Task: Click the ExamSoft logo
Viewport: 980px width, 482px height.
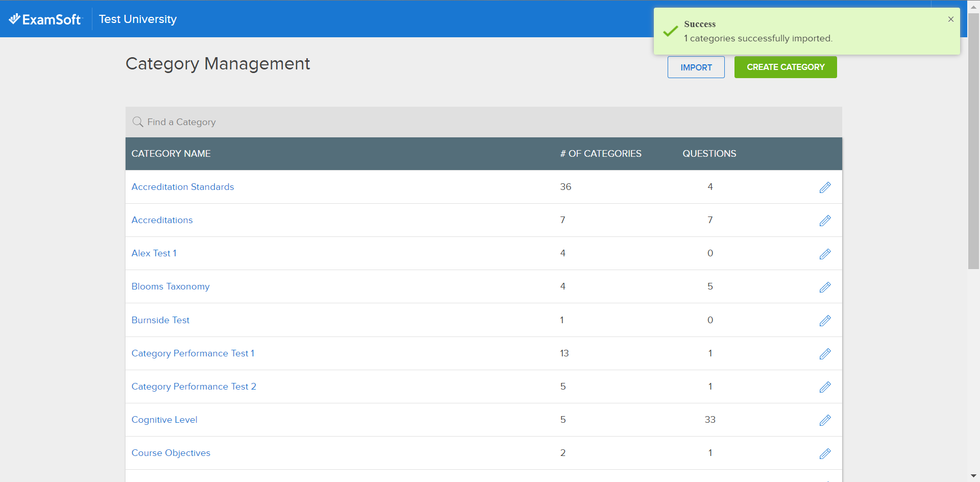Action: point(45,19)
